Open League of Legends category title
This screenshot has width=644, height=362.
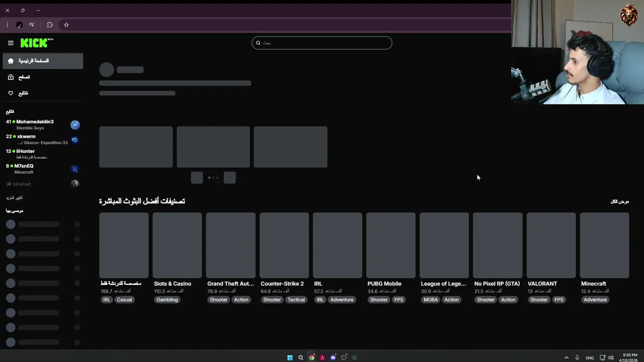444,284
